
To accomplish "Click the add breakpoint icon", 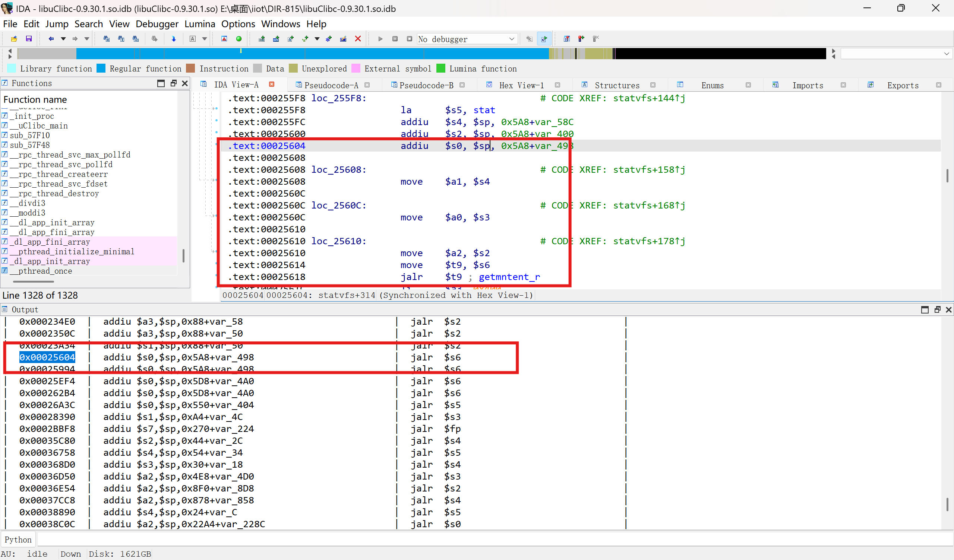I will pos(581,39).
